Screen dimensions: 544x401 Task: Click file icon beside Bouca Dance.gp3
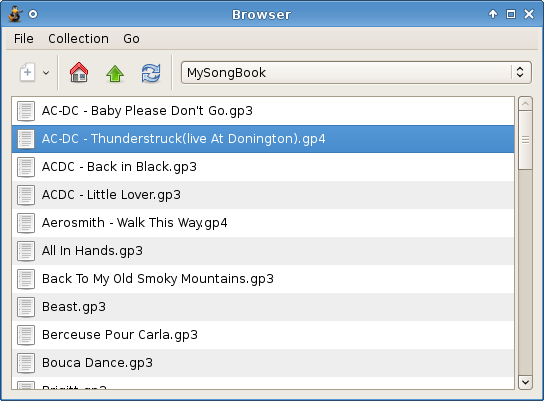(26, 363)
